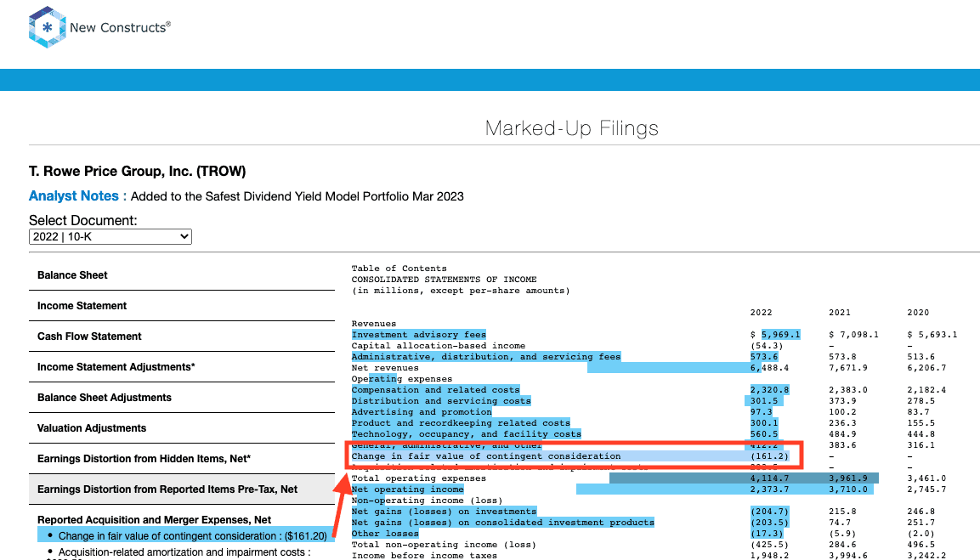Click the 2022 Compensation value 2,320.8
Screen dimensions: 980x560
pos(769,390)
